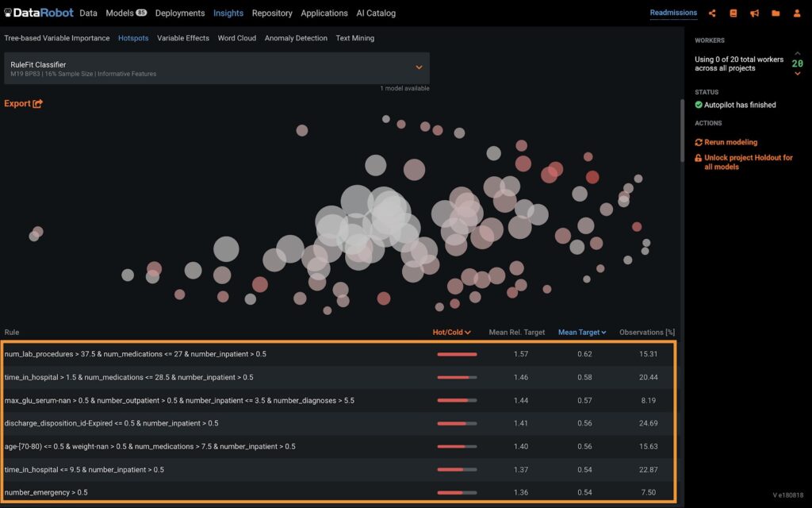Open the projects folder icon
Viewport: 812px width, 508px height.
coord(776,13)
